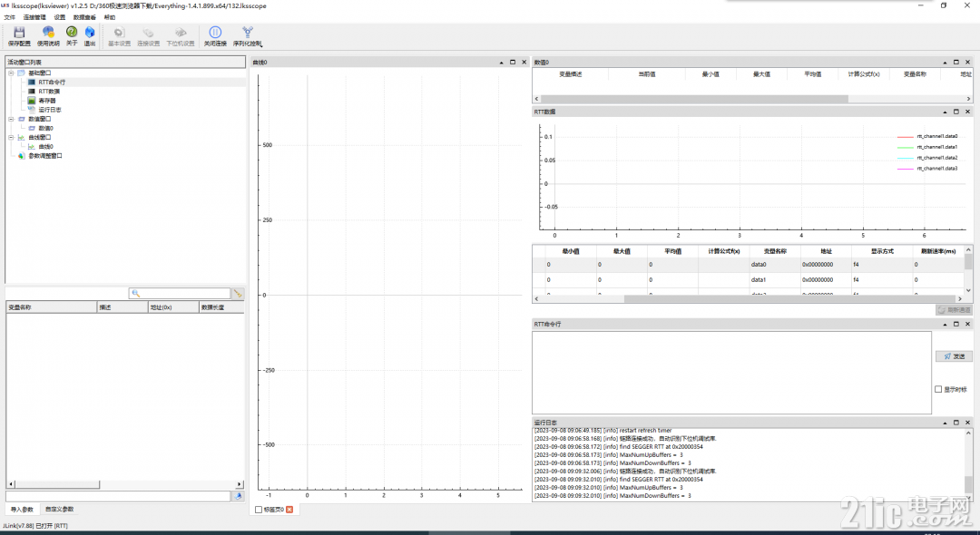Open the 文件 menu

(x=9, y=17)
